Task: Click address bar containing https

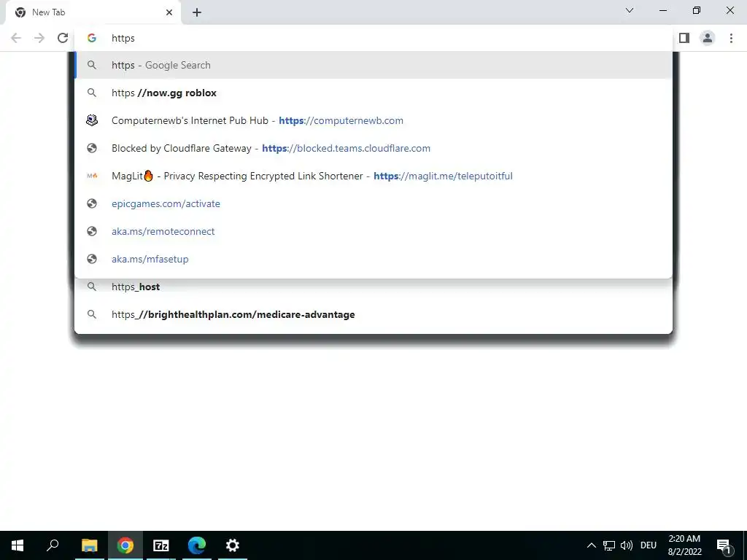Action: coord(373,38)
